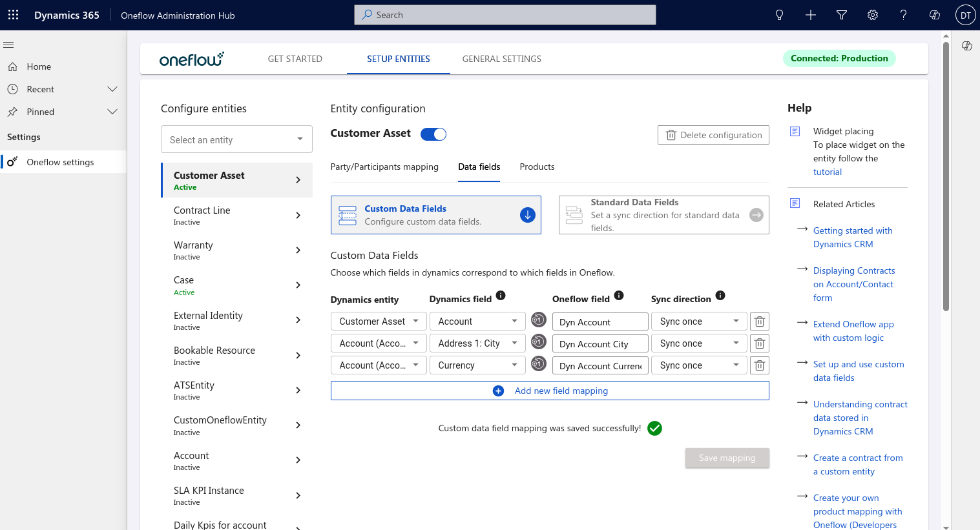Image resolution: width=980 pixels, height=530 pixels.
Task: Delete the Currency field mapping row
Action: pos(760,365)
